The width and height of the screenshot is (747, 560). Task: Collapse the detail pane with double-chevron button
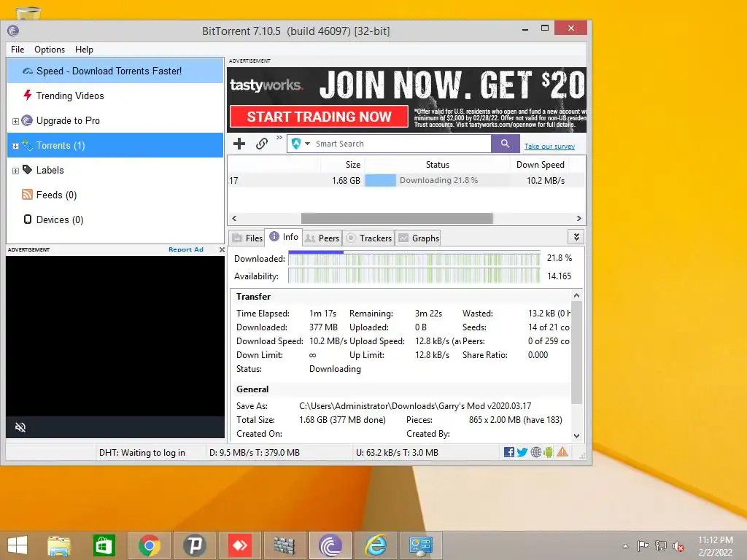(x=576, y=237)
